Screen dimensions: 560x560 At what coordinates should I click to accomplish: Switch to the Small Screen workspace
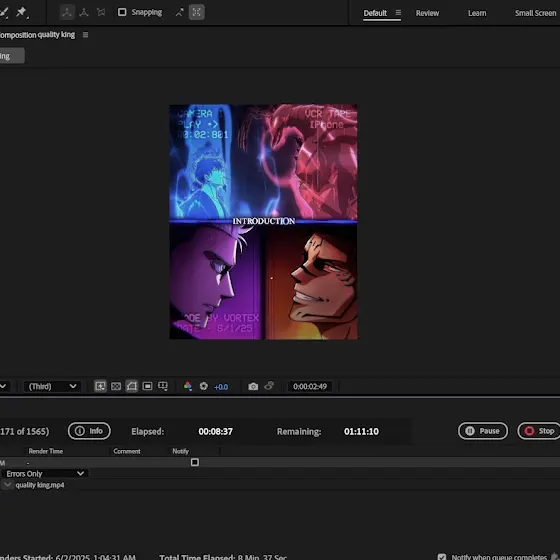(x=535, y=13)
